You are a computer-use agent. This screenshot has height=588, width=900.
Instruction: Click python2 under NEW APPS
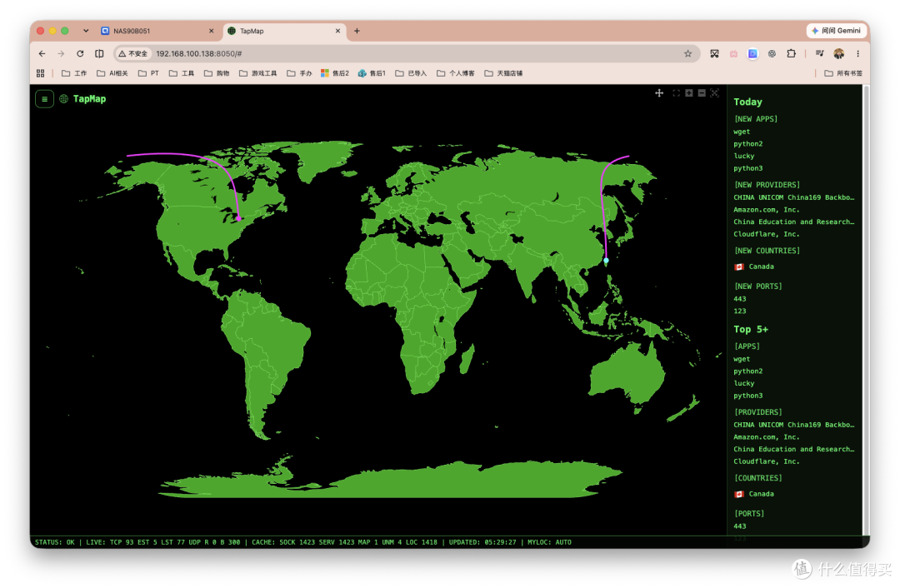point(747,143)
